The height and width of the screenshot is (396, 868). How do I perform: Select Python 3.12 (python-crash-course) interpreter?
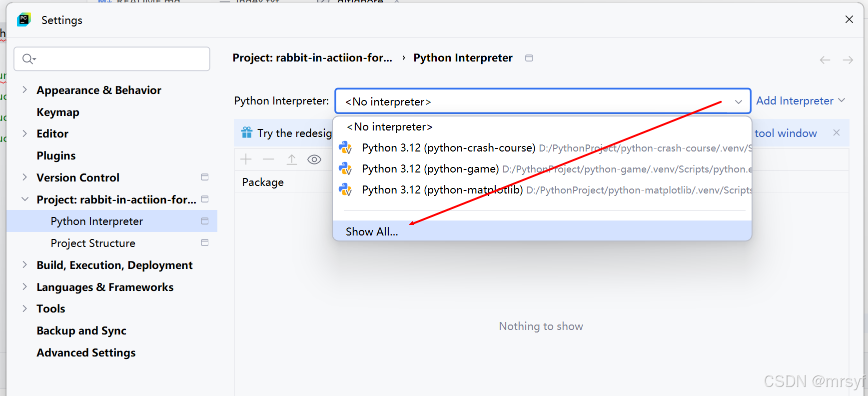[542, 148]
